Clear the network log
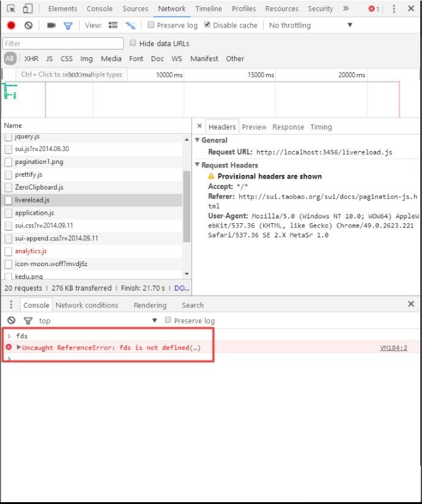Image resolution: width=422 pixels, height=504 pixels. coord(28,25)
